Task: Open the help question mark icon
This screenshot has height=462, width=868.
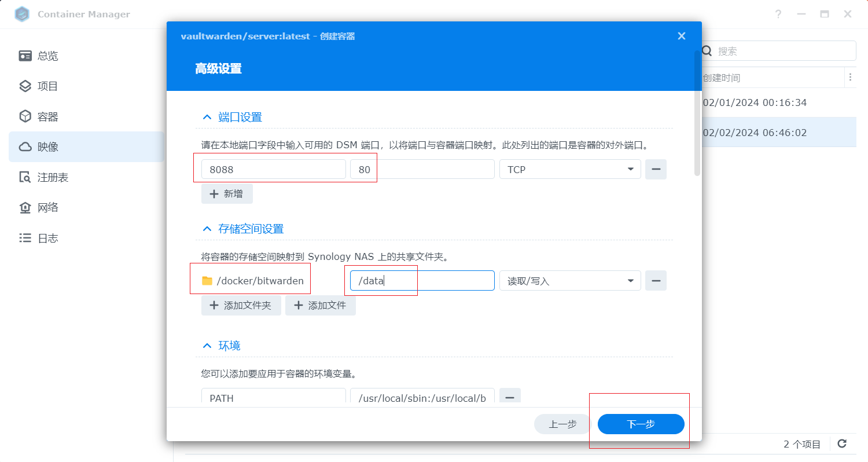Action: (x=778, y=14)
